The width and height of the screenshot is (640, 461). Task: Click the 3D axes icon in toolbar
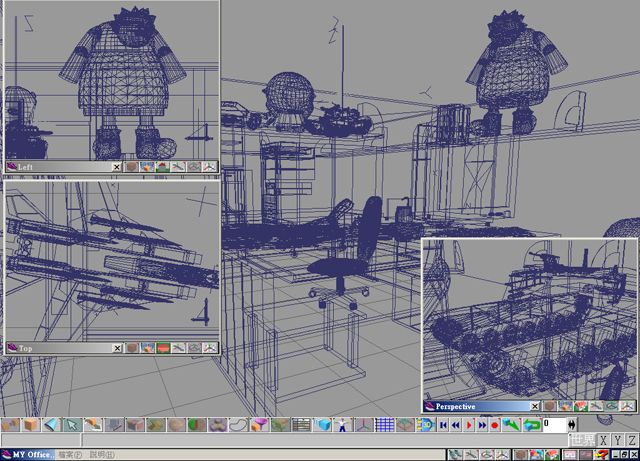363,425
